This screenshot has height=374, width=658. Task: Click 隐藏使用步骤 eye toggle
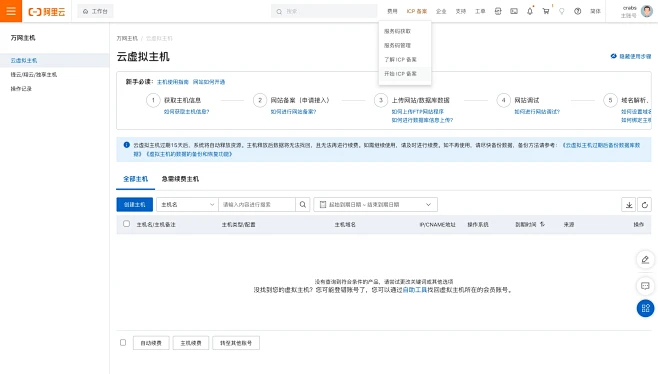point(631,56)
